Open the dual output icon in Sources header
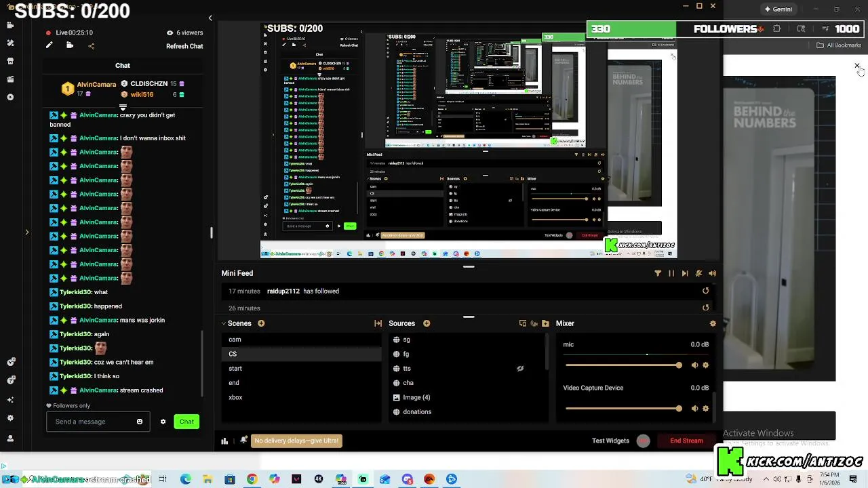Viewport: 868px width, 488px height. coord(522,323)
